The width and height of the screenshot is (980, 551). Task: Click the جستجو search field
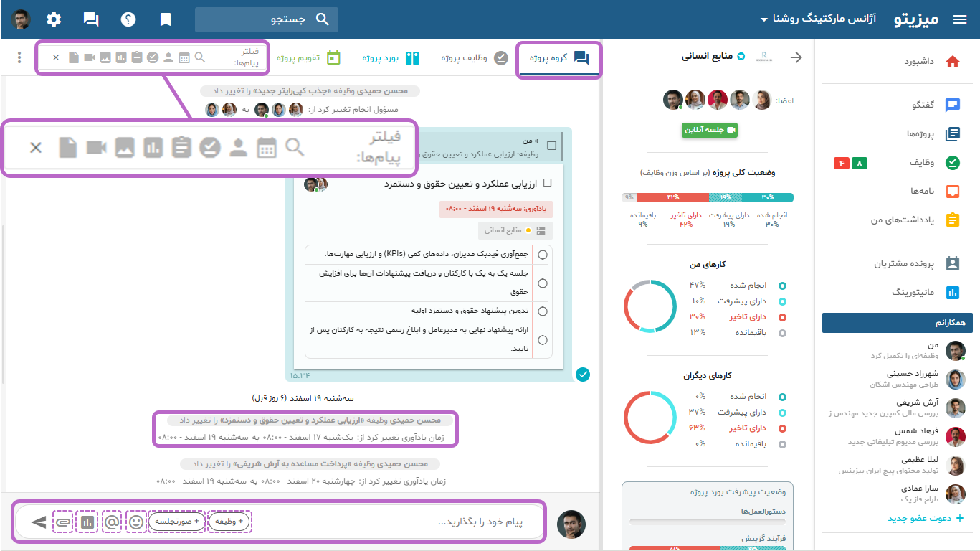(x=267, y=20)
